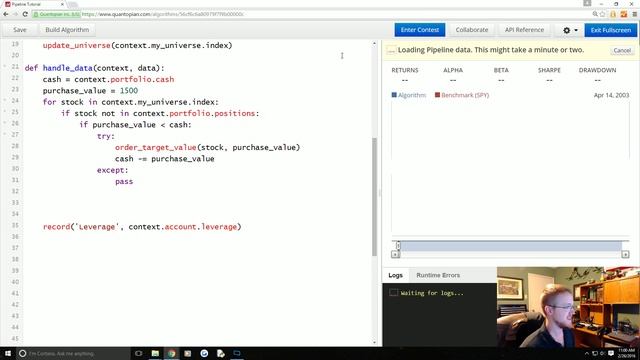Select the Pipeline Tutorial browser tab

coord(34,4)
